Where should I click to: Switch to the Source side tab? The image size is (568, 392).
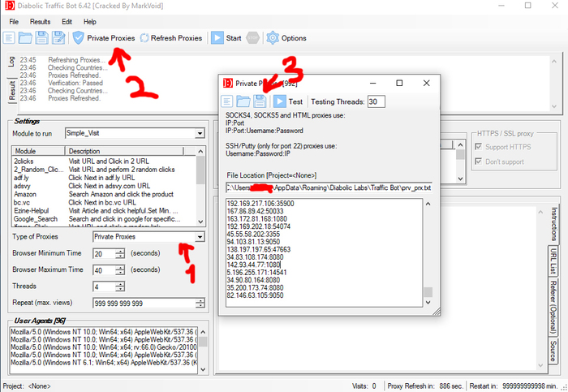pos(553,351)
